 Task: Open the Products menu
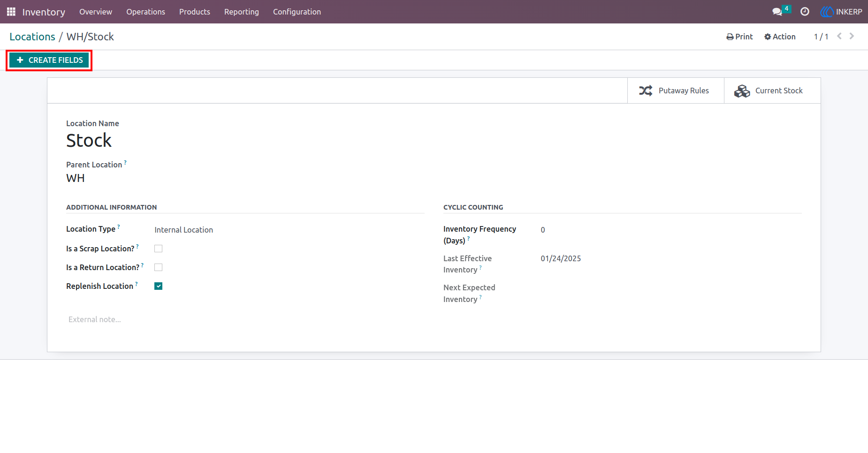[195, 12]
